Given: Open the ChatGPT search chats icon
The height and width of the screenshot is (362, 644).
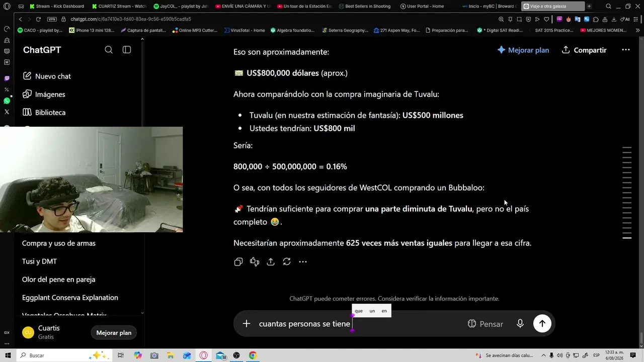Looking at the screenshot, I should pyautogui.click(x=109, y=50).
